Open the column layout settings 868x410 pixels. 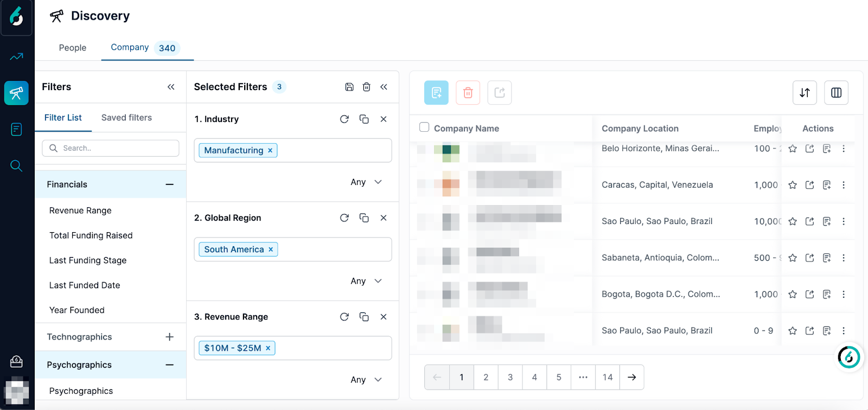coord(836,93)
